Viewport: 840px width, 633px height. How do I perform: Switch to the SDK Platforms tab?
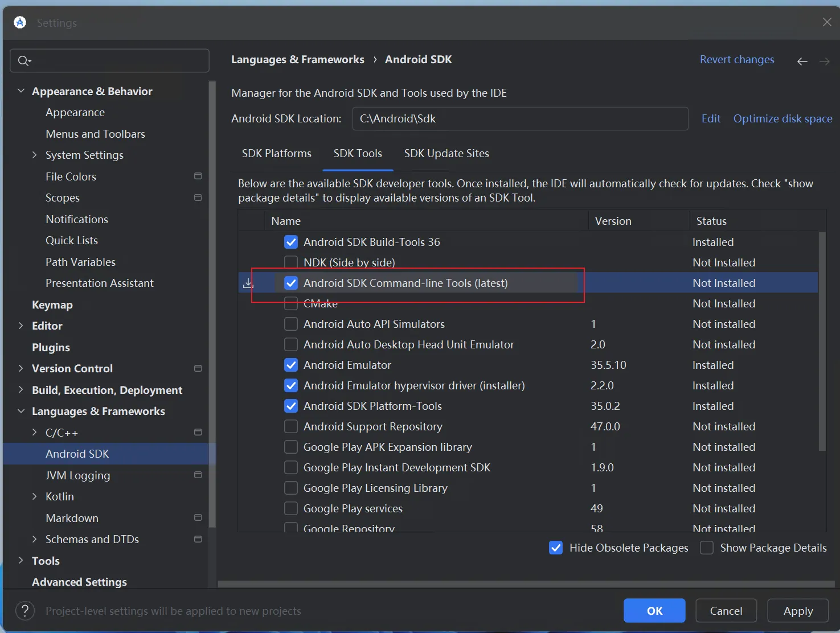[277, 153]
